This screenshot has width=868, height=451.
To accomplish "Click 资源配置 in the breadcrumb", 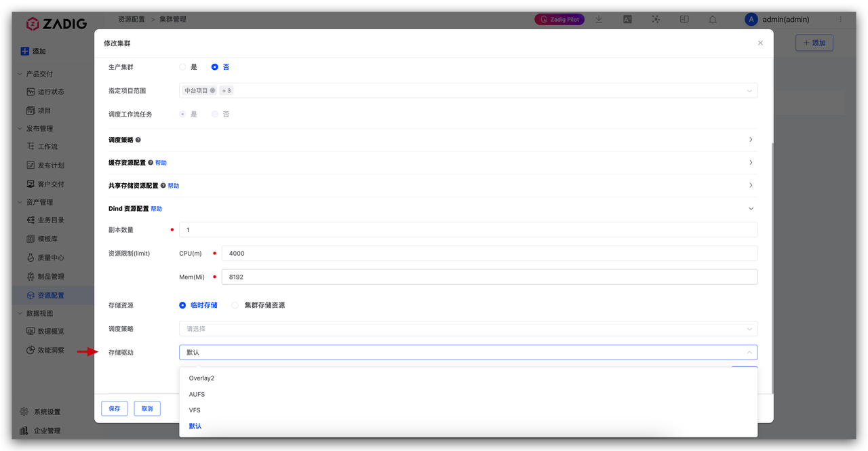I will point(132,20).
